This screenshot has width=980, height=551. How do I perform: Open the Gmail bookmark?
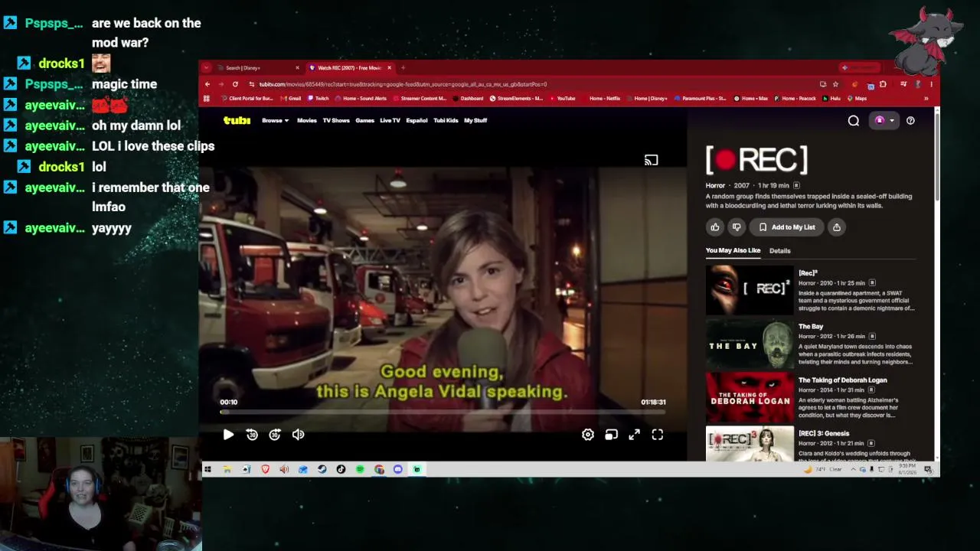coord(291,98)
